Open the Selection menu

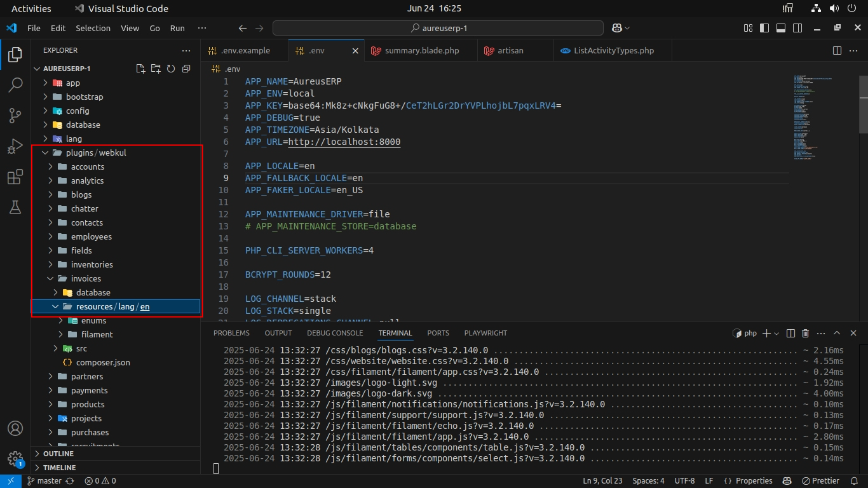click(93, 28)
